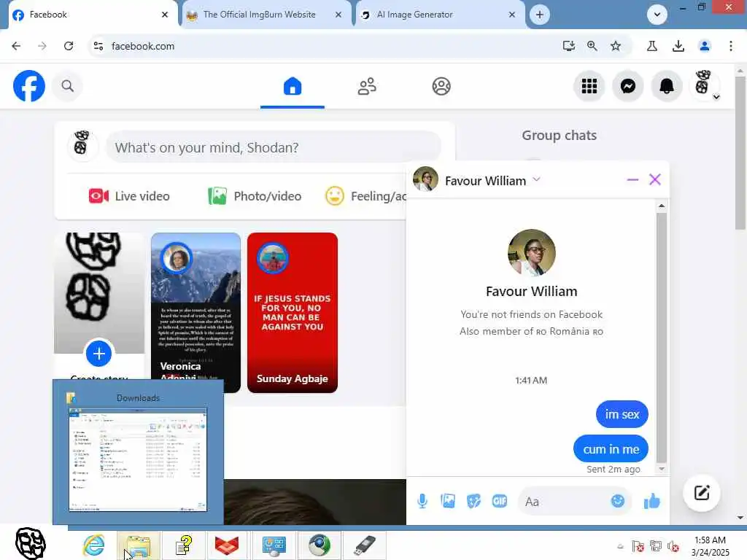Viewport: 747px width, 560px height.
Task: Install app icon in address bar
Action: (569, 46)
